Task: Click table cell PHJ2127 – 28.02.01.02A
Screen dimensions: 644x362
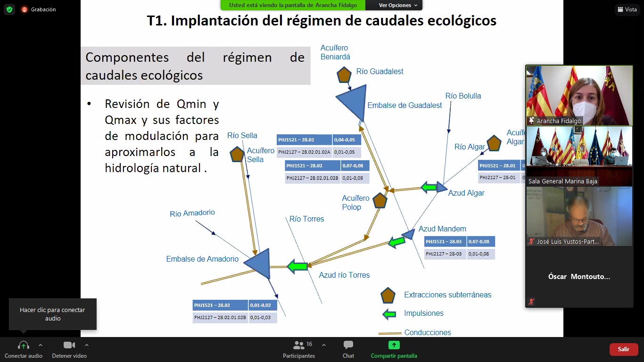Action: coord(305,152)
